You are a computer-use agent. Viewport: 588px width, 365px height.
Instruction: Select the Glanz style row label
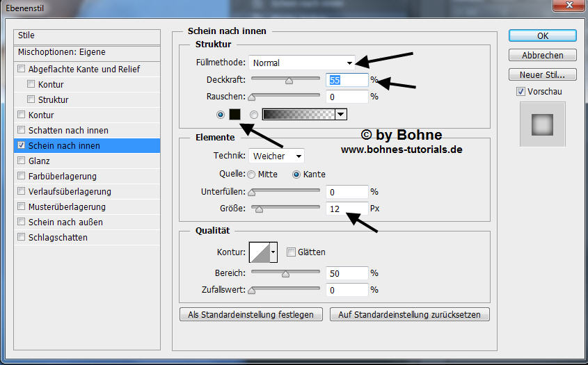pyautogui.click(x=39, y=161)
